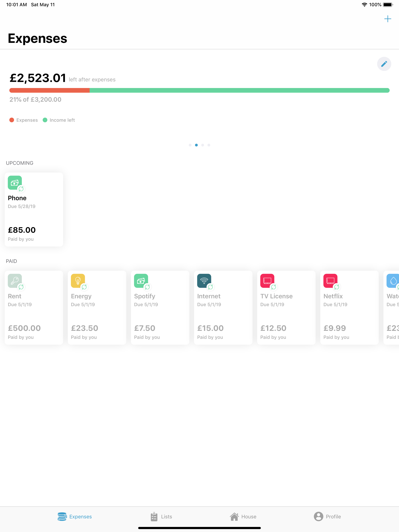Go to fourth summary page dot
The width and height of the screenshot is (399, 532).
[x=209, y=145]
